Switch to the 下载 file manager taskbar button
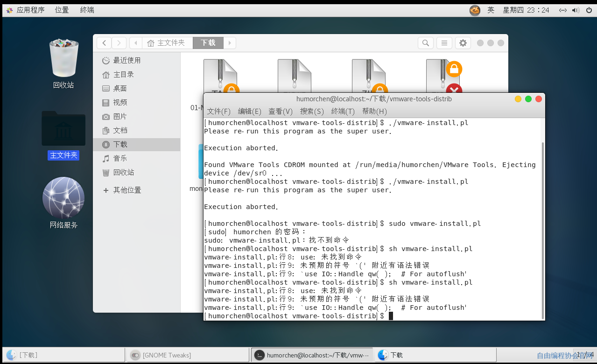Viewport: 597px width, 364px height. click(435, 355)
